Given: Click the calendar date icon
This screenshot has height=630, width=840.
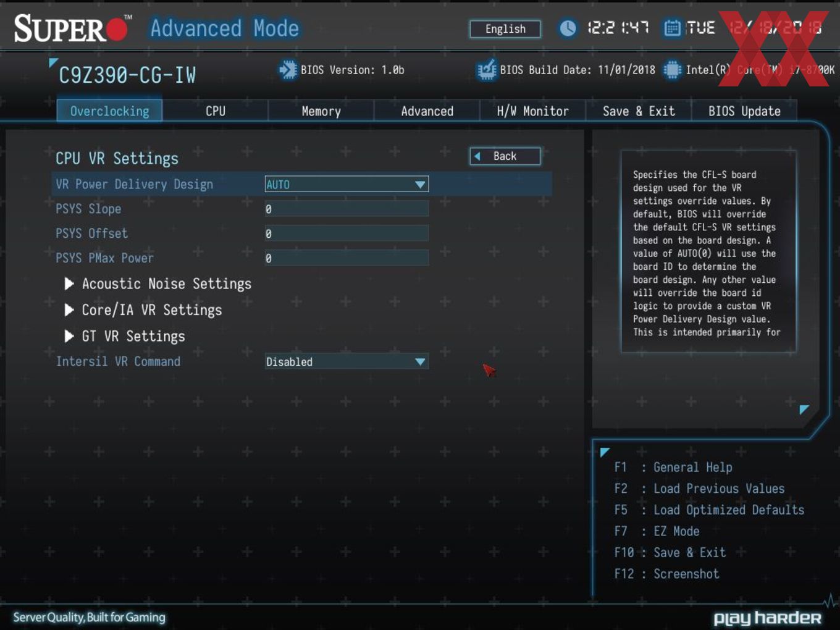Looking at the screenshot, I should pos(672,28).
